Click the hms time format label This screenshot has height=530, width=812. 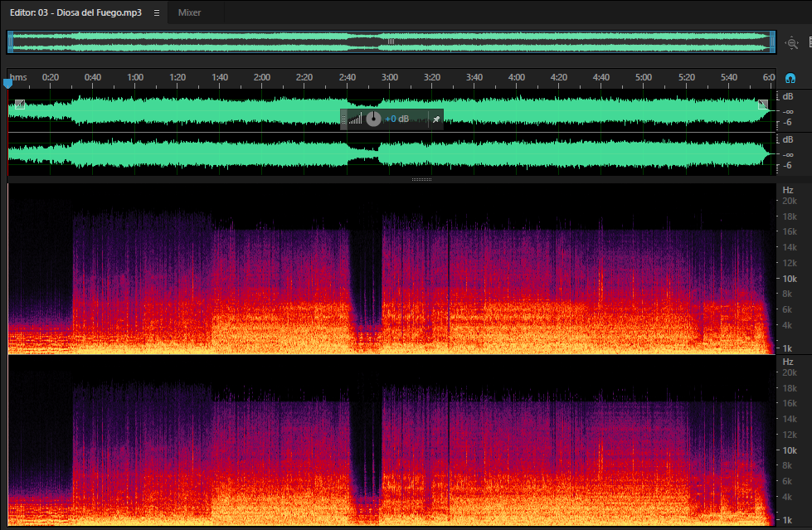[x=18, y=77]
